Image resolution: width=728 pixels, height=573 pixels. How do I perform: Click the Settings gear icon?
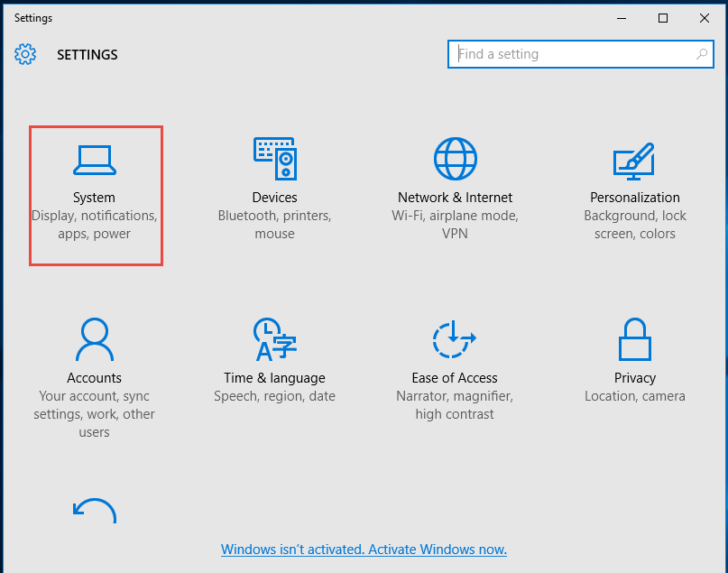25,54
